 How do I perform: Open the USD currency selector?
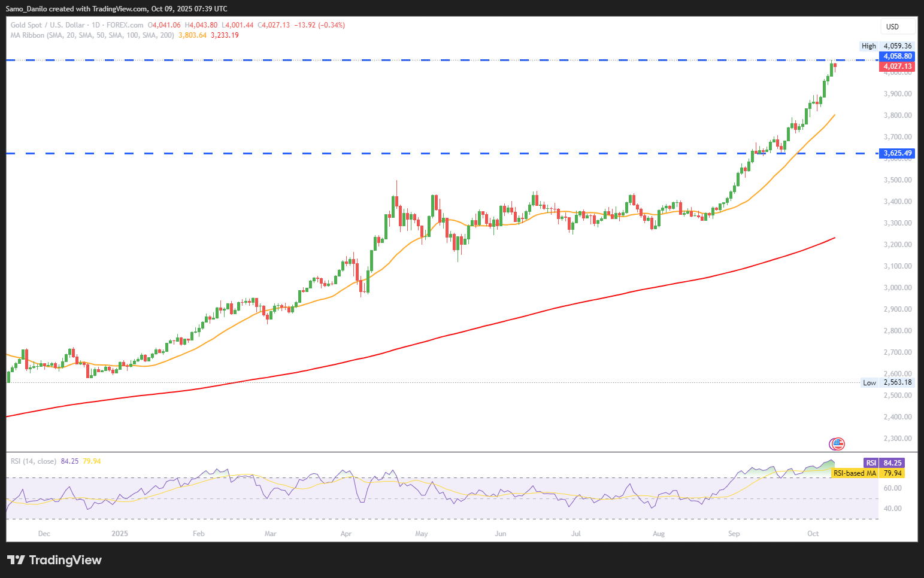[896, 26]
